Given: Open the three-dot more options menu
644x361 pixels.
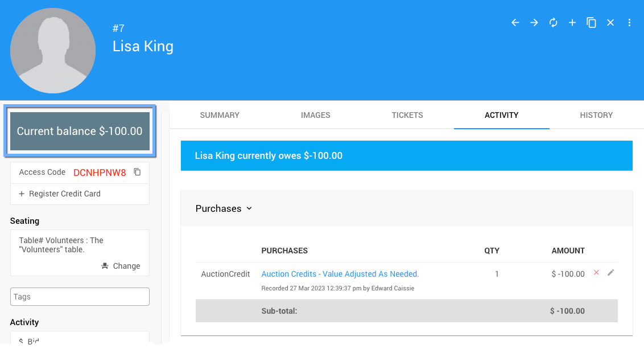Looking at the screenshot, I should pos(629,23).
